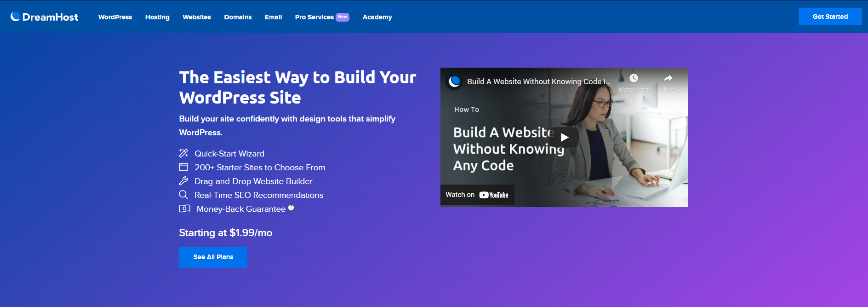Click the Drag-and-Drop wrench icon
The height and width of the screenshot is (307, 868).
tap(183, 180)
